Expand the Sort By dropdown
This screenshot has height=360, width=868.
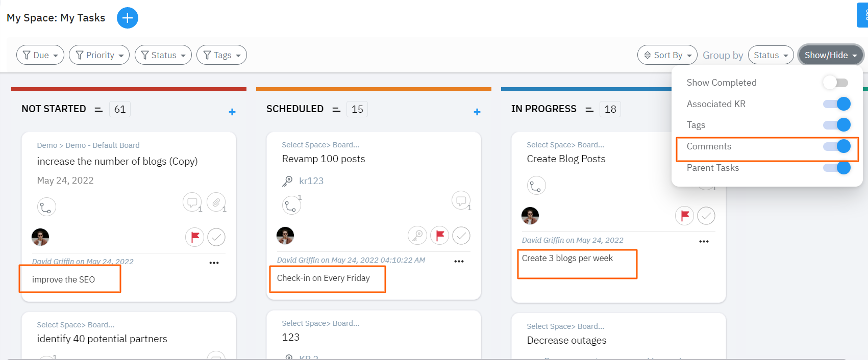667,55
